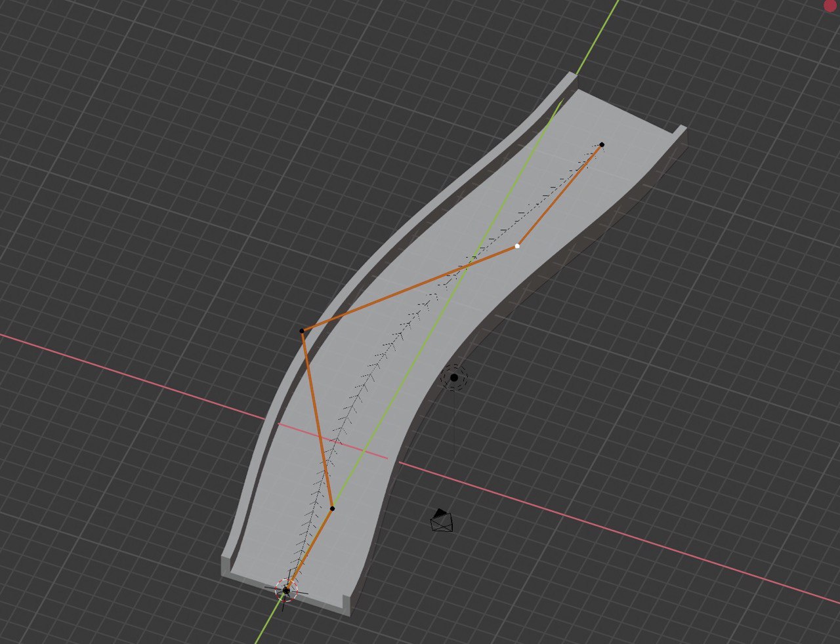Select the white highlighted curve control point

[517, 246]
